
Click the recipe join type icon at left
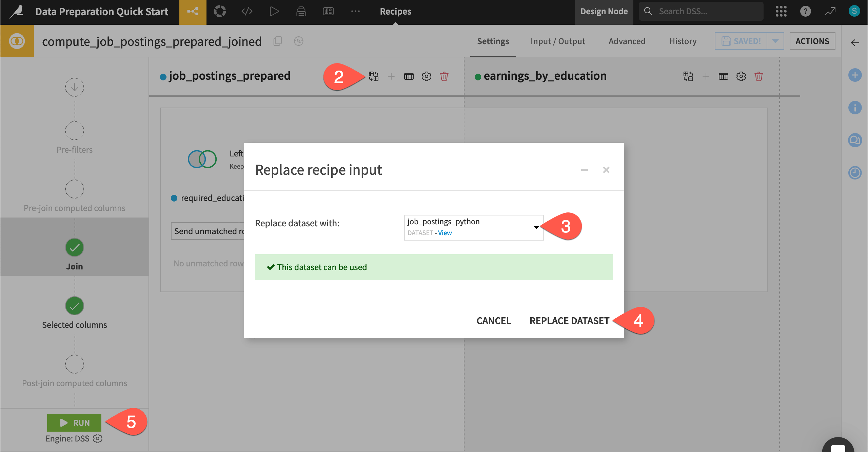(x=17, y=41)
